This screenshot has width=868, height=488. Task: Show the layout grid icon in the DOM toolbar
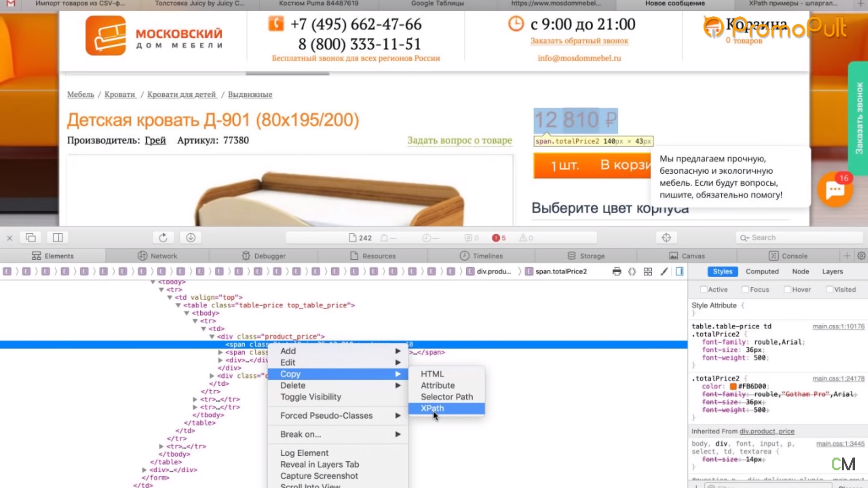tap(648, 271)
